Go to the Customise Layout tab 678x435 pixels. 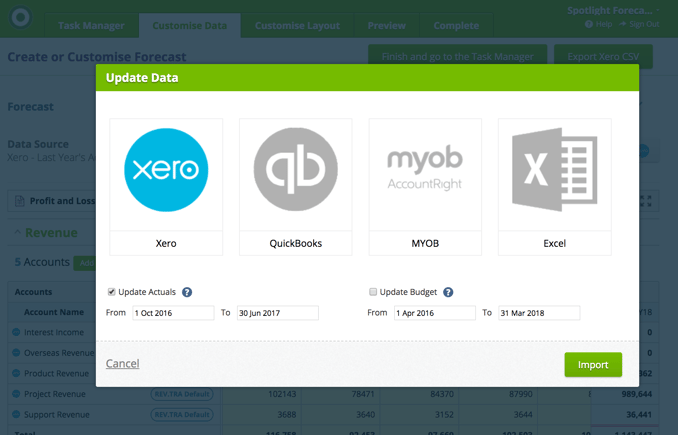tap(297, 26)
